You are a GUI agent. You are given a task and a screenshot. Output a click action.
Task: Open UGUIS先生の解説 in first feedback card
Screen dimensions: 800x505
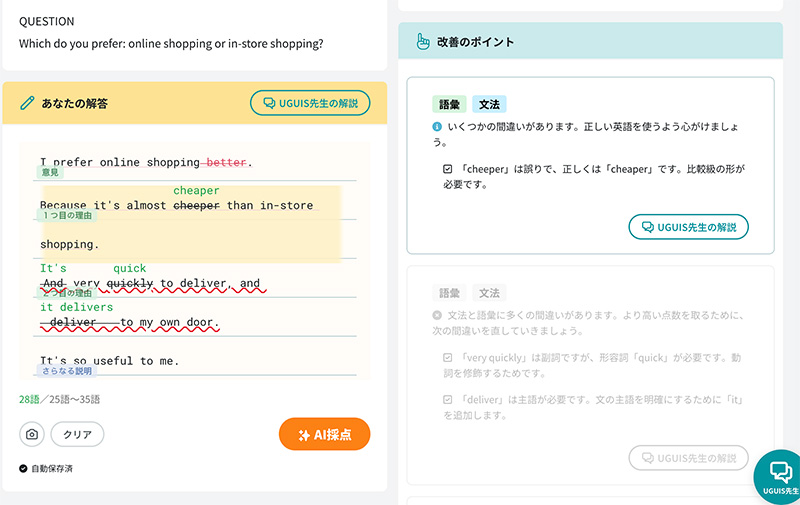(x=688, y=227)
